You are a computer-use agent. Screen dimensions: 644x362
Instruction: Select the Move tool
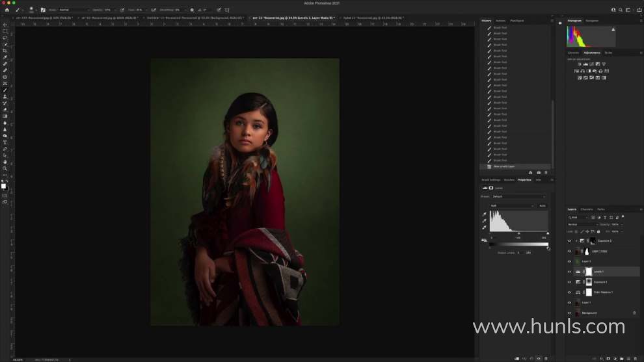[x=5, y=25]
